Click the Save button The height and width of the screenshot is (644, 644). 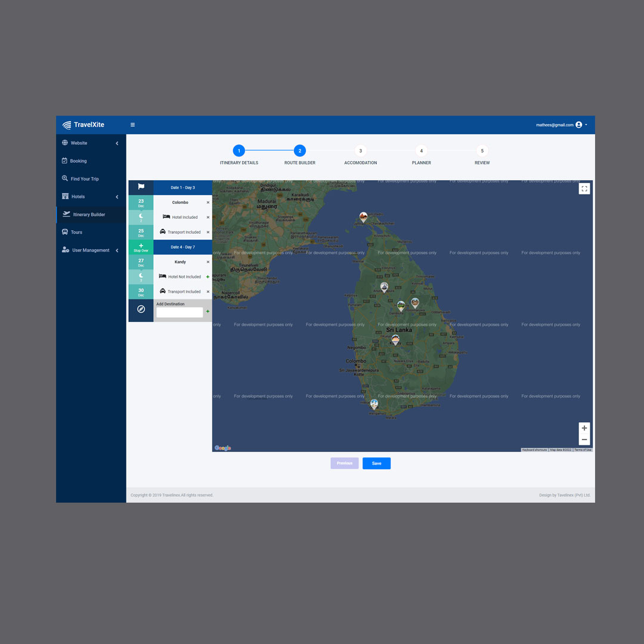coord(376,463)
